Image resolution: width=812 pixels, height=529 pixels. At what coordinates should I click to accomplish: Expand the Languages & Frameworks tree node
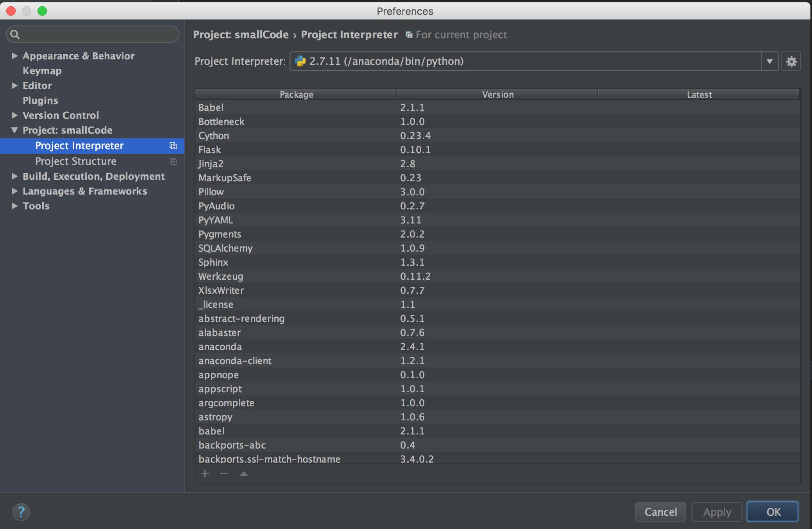click(x=14, y=191)
